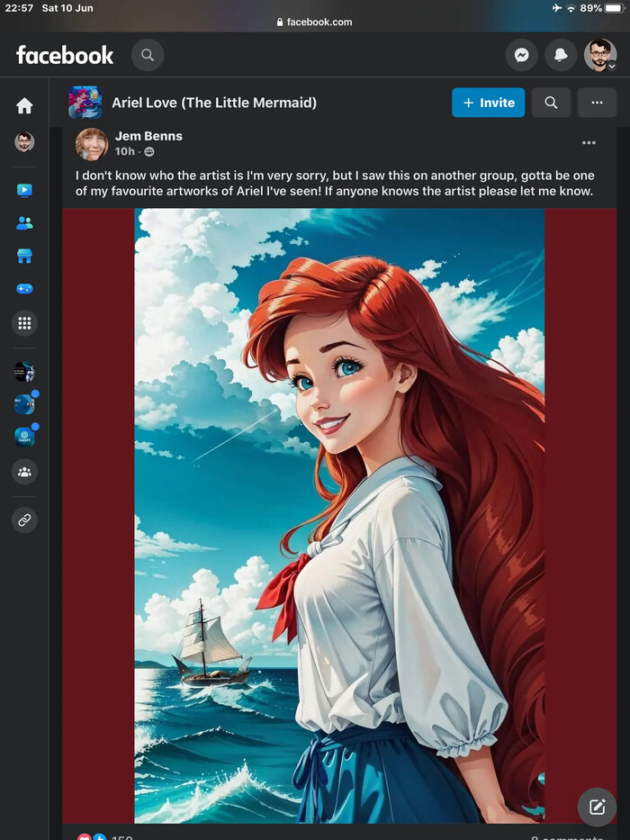Open the ChatGPT group shortcut

(24, 437)
